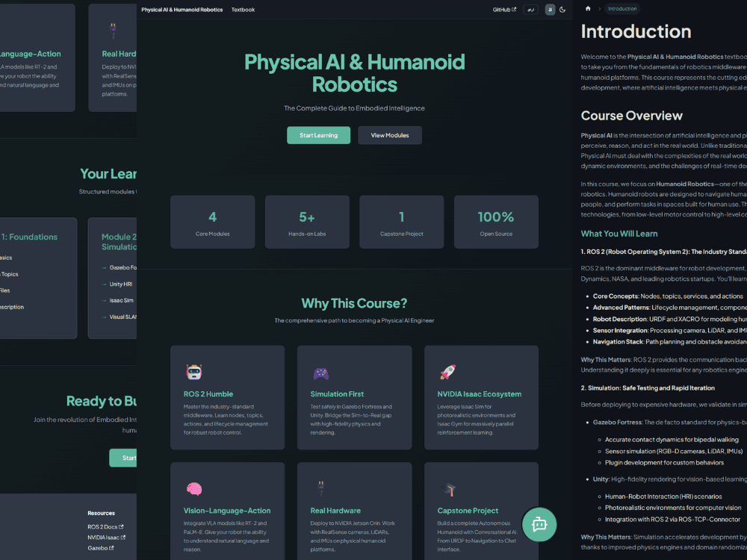Open the Textbook navigation item

[243, 10]
